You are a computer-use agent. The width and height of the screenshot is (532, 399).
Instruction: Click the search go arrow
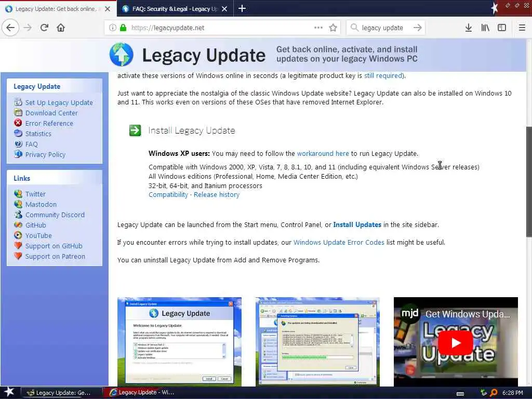pyautogui.click(x=418, y=28)
